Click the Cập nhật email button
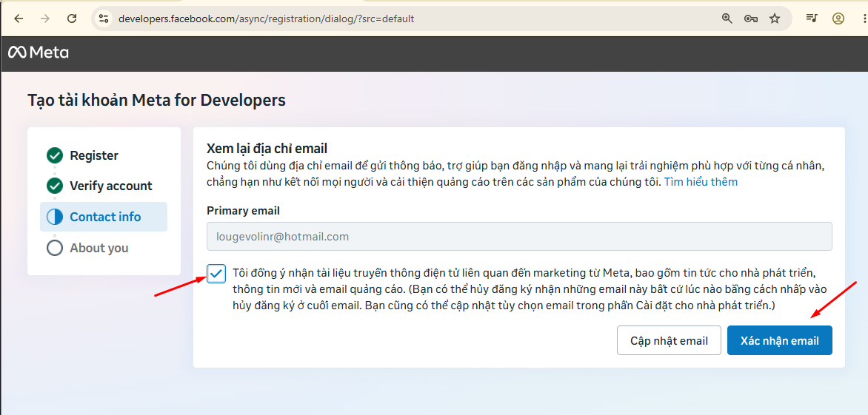Image resolution: width=868 pixels, height=415 pixels. (669, 340)
